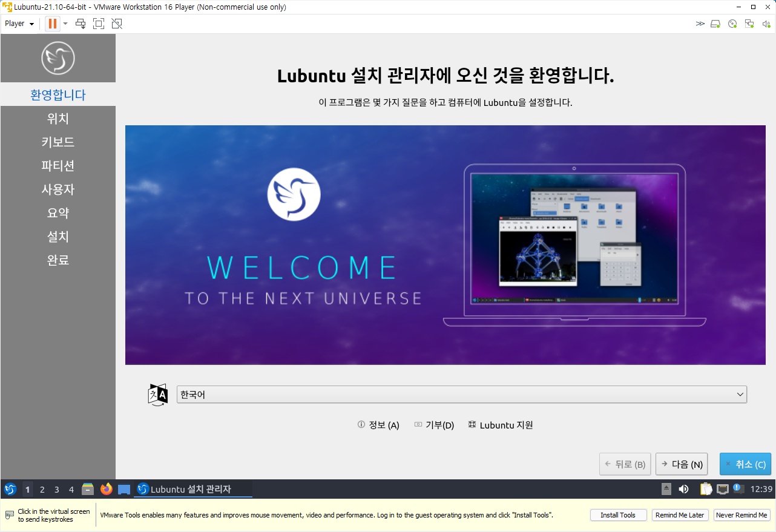
Task: Open the network connection tray icon
Action: [x=723, y=489]
